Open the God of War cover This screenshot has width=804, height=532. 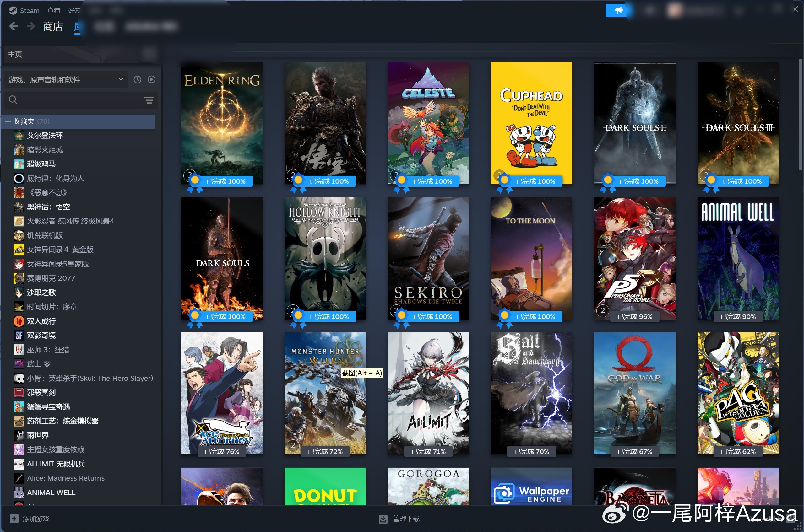[x=635, y=394]
